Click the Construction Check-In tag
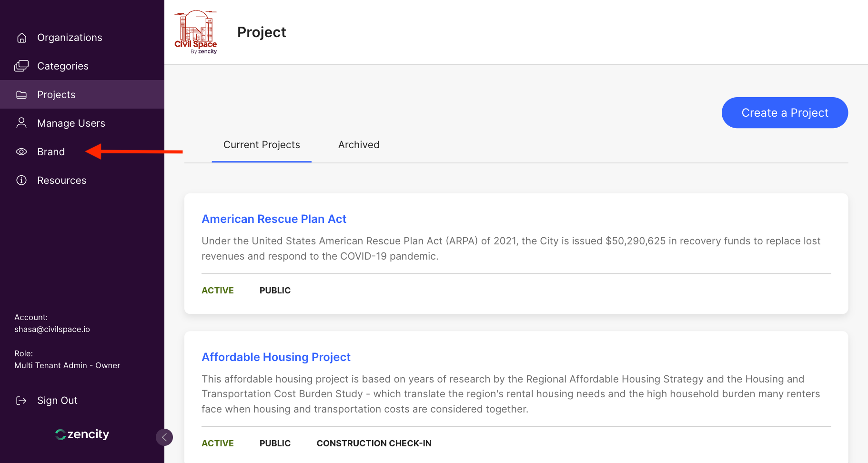This screenshot has height=463, width=868. tap(374, 443)
